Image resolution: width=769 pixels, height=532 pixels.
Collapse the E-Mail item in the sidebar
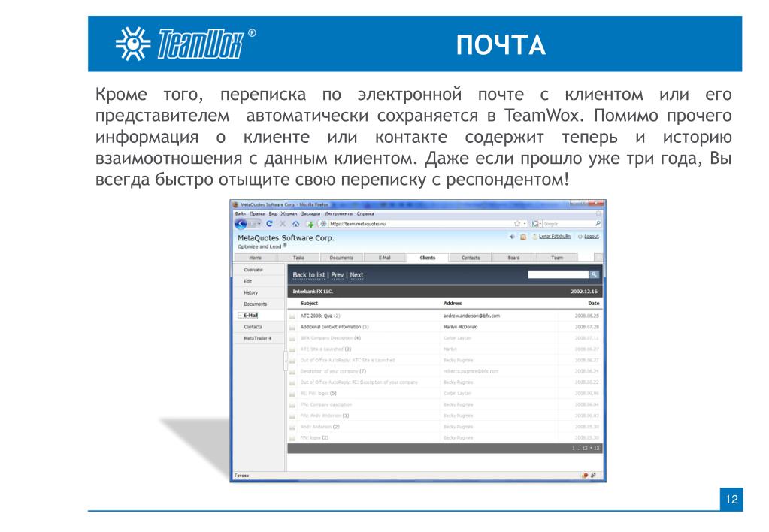pos(239,316)
